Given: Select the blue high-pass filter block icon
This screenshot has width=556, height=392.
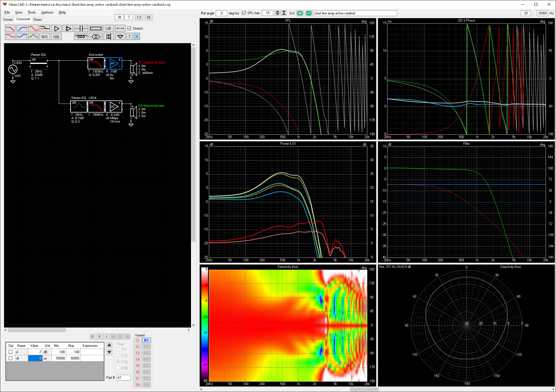Looking at the screenshot, I should 22,28.
